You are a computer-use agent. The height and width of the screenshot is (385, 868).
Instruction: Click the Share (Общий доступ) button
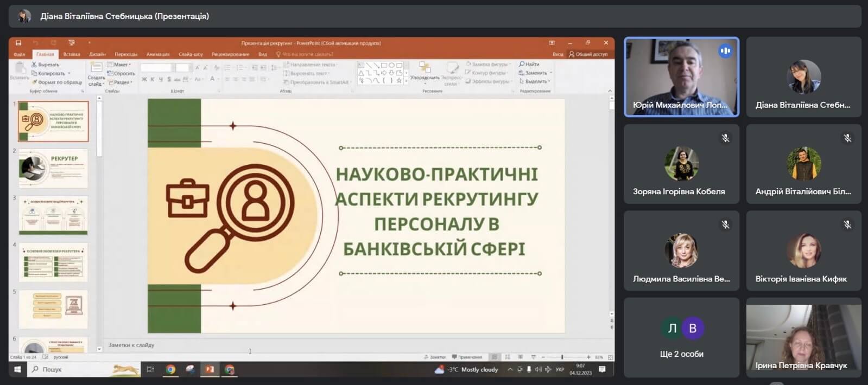[588, 54]
